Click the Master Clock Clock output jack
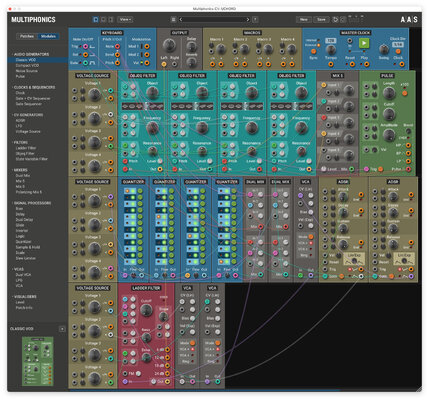Screen dimensions: 429x400 point(402,64)
